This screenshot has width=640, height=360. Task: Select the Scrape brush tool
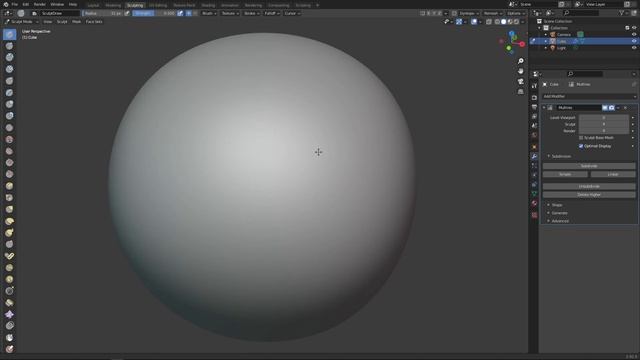coord(9,174)
